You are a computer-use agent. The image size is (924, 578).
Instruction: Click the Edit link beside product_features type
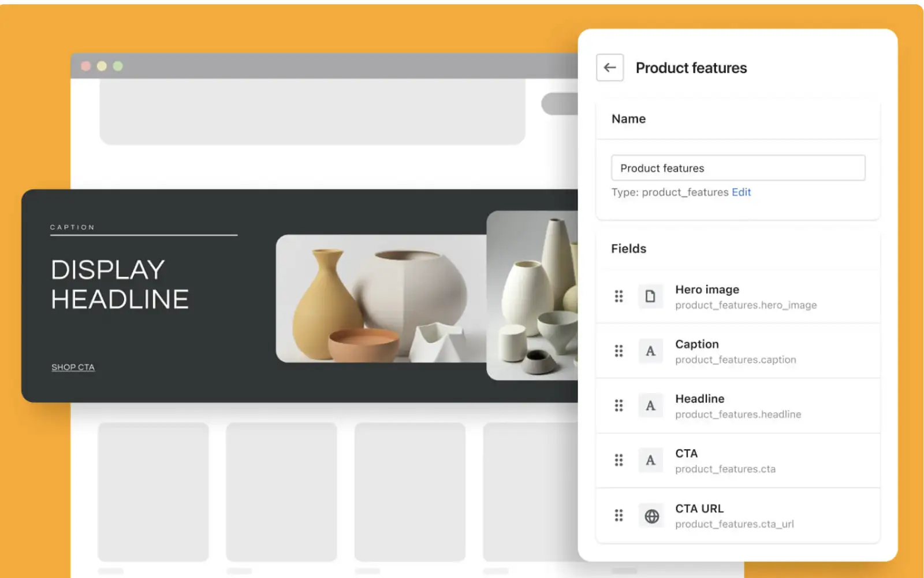click(741, 192)
